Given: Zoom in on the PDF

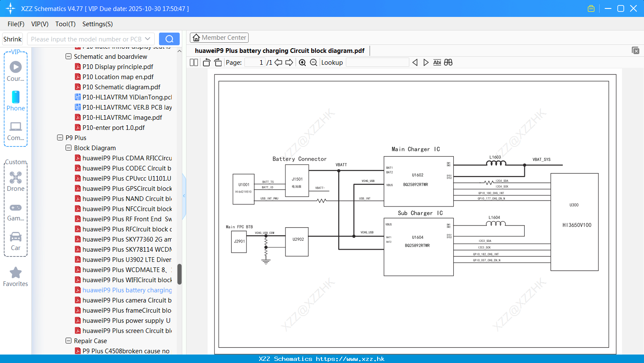Looking at the screenshot, I should pos(302,63).
